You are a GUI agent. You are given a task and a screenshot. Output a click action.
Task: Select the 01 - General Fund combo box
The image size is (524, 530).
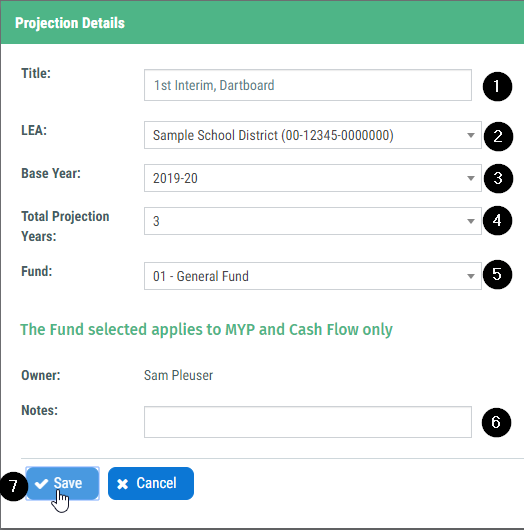313,276
